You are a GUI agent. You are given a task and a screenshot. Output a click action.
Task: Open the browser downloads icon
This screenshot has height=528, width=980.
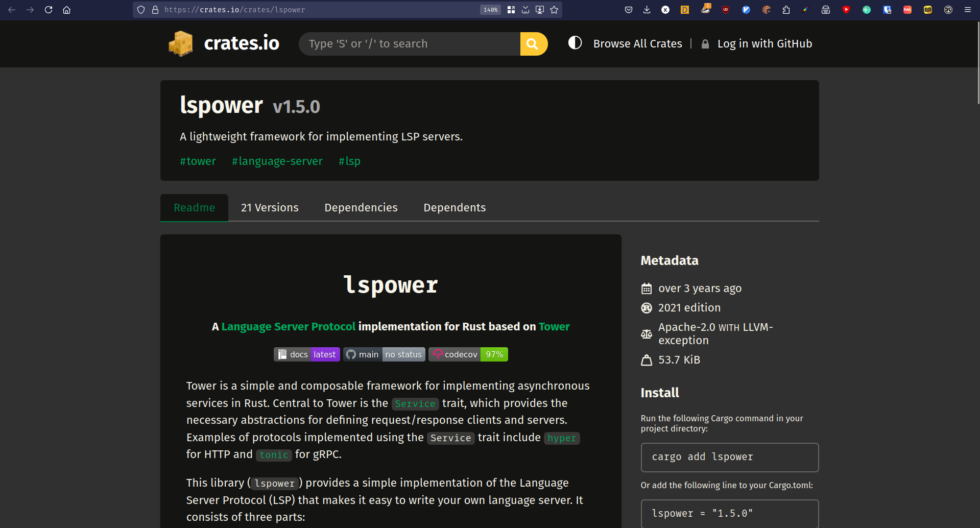(647, 10)
